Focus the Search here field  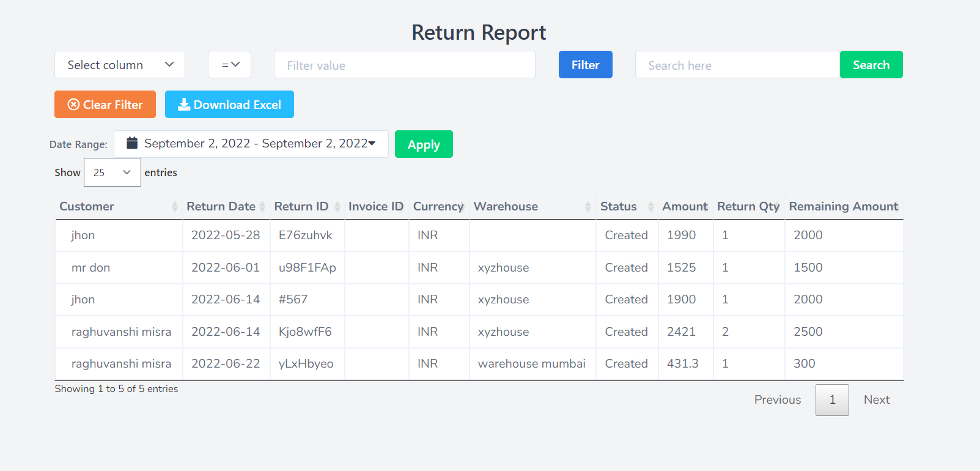pos(738,65)
